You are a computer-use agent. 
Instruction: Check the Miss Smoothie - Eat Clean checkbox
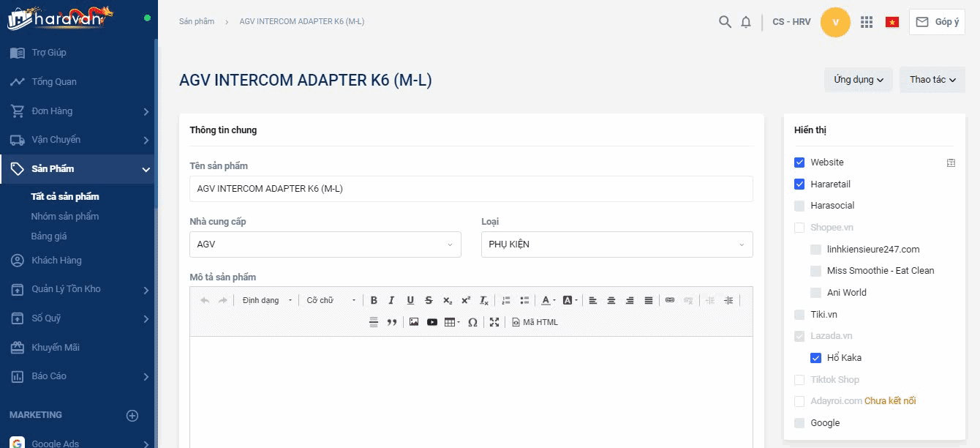pyautogui.click(x=815, y=271)
